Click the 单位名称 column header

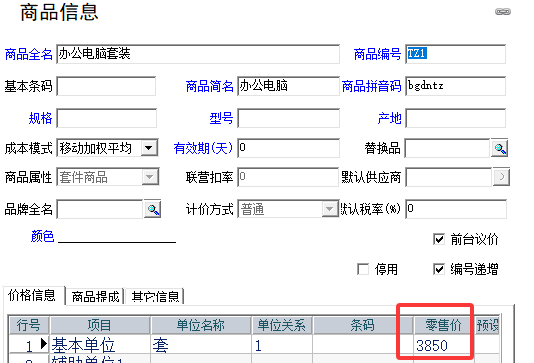tap(201, 325)
